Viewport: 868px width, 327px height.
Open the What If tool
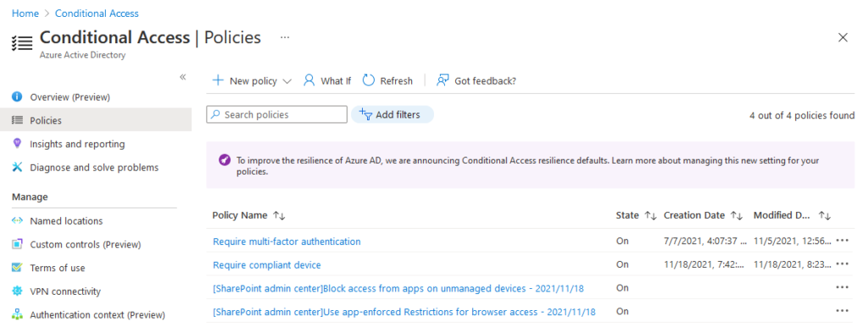click(x=327, y=80)
